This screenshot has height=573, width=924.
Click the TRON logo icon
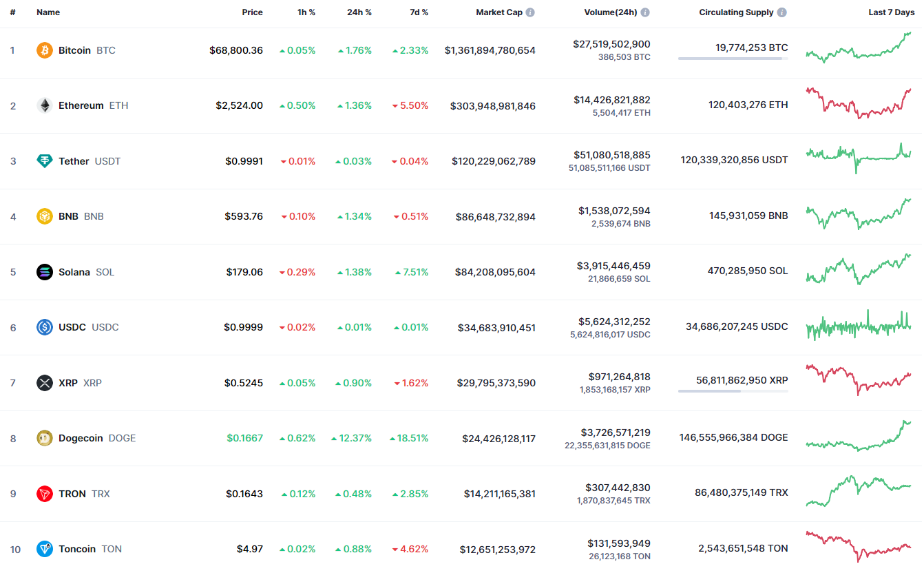[45, 494]
